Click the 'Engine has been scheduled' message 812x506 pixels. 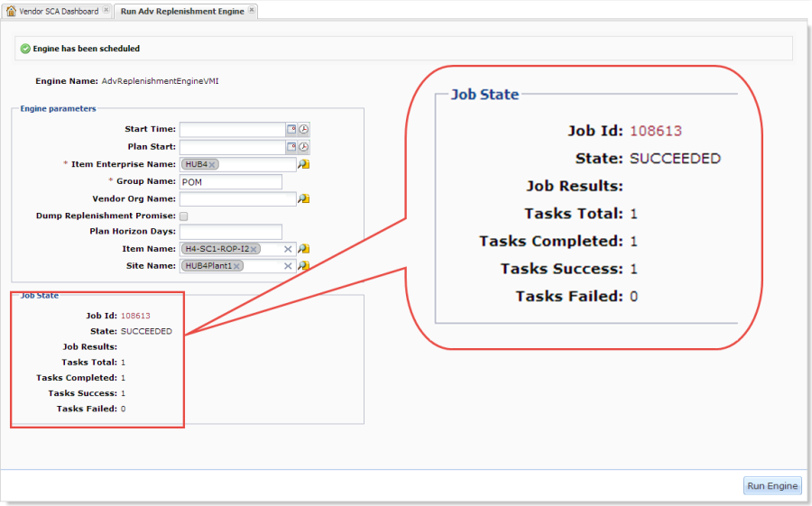click(87, 49)
